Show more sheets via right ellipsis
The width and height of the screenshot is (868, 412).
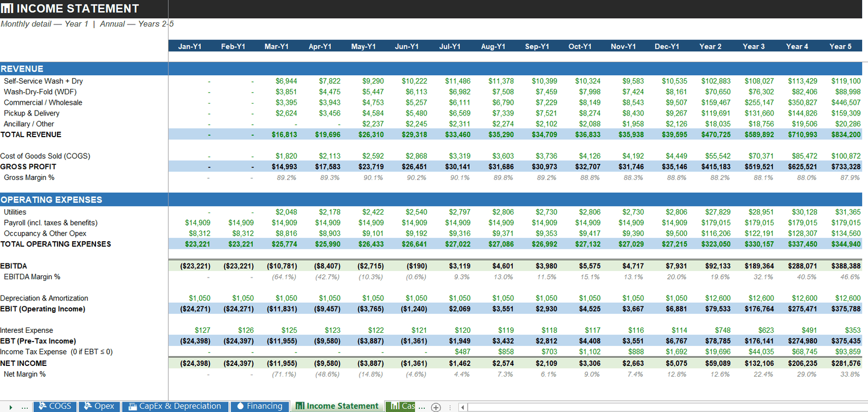[x=422, y=407]
